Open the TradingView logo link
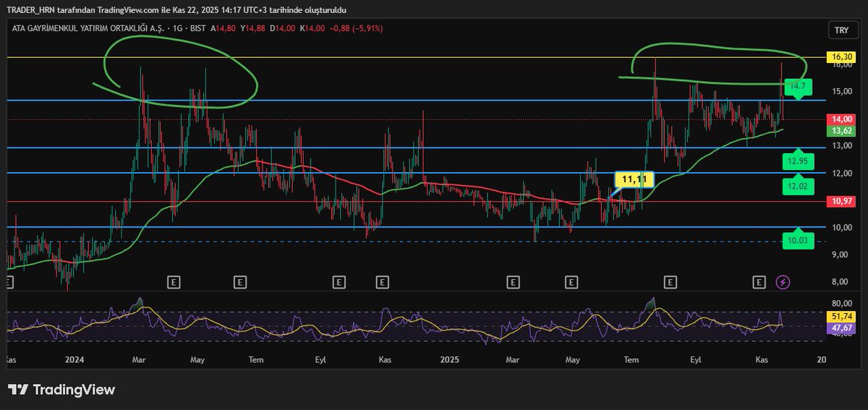868x410 pixels. coord(61,390)
